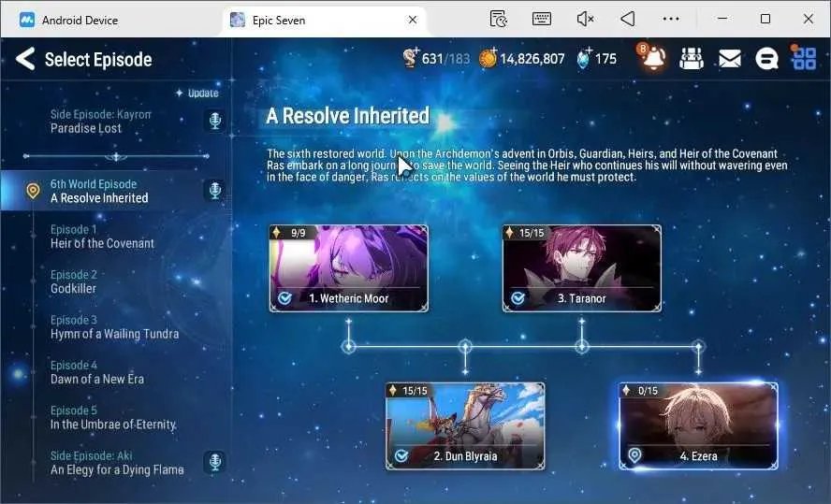Click completion check badge on Taranor

(518, 298)
